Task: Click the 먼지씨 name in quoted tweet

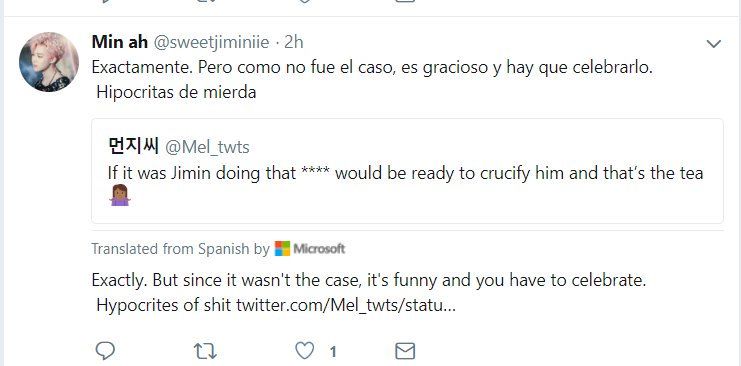Action: [133, 147]
